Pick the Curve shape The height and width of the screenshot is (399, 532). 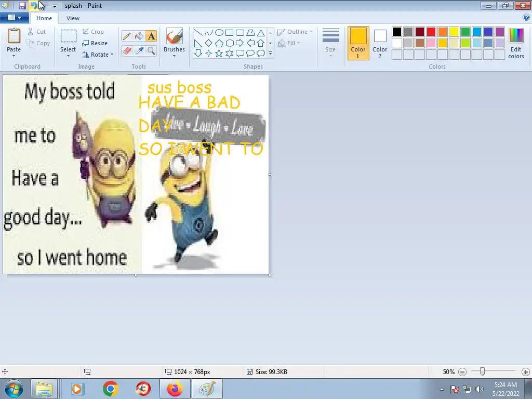[209, 33]
